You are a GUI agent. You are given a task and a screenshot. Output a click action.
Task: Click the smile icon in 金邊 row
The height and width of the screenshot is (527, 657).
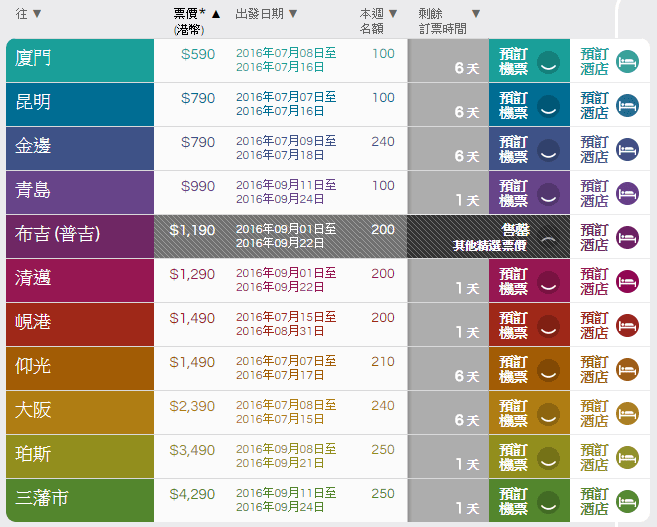tap(547, 149)
